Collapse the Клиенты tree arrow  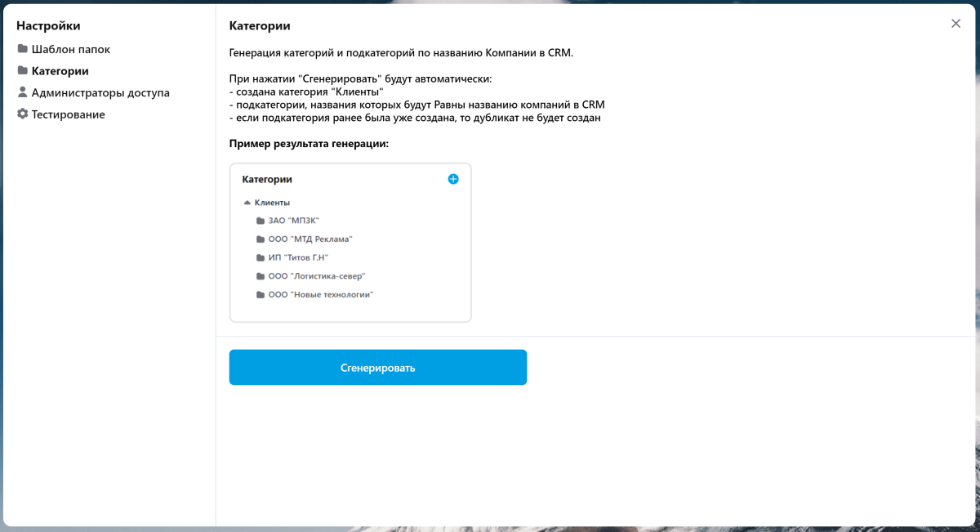pyautogui.click(x=247, y=202)
